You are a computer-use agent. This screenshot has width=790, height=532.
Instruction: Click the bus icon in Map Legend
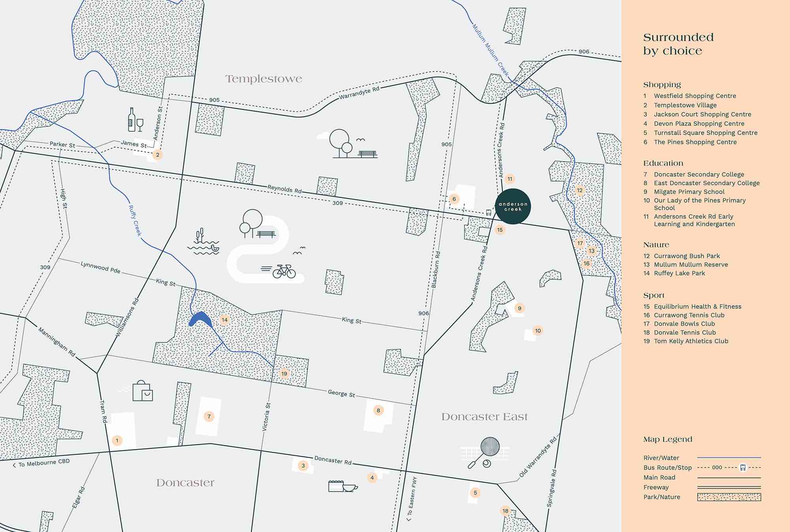point(743,468)
